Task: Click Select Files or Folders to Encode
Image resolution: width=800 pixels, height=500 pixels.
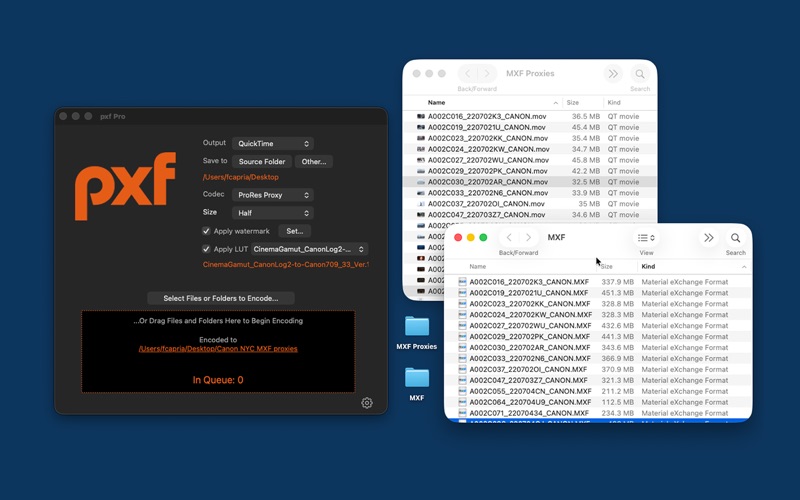Action: pyautogui.click(x=220, y=298)
